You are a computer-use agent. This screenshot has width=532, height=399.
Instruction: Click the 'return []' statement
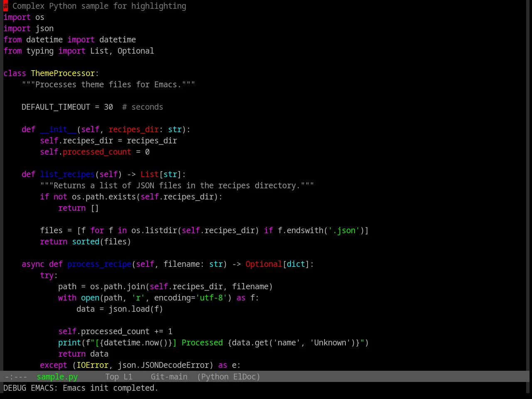click(79, 208)
